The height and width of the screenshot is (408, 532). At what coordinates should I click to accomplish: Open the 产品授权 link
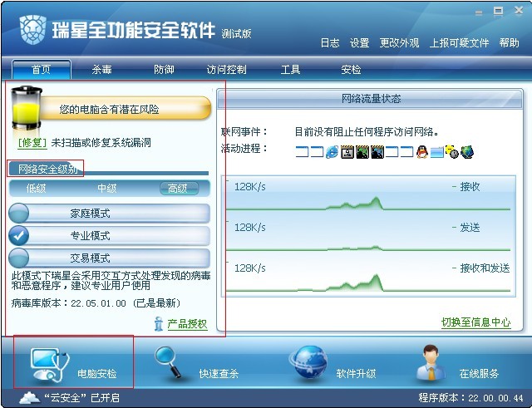(x=187, y=324)
